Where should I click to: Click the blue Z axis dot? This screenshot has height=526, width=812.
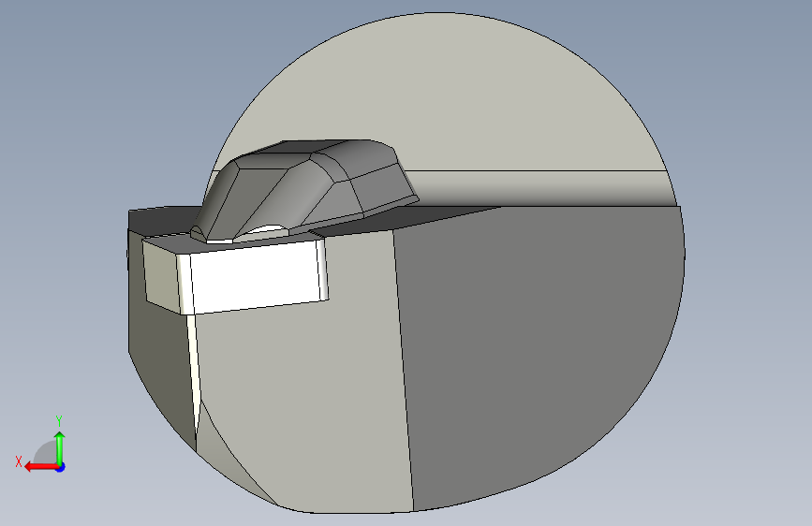click(61, 467)
